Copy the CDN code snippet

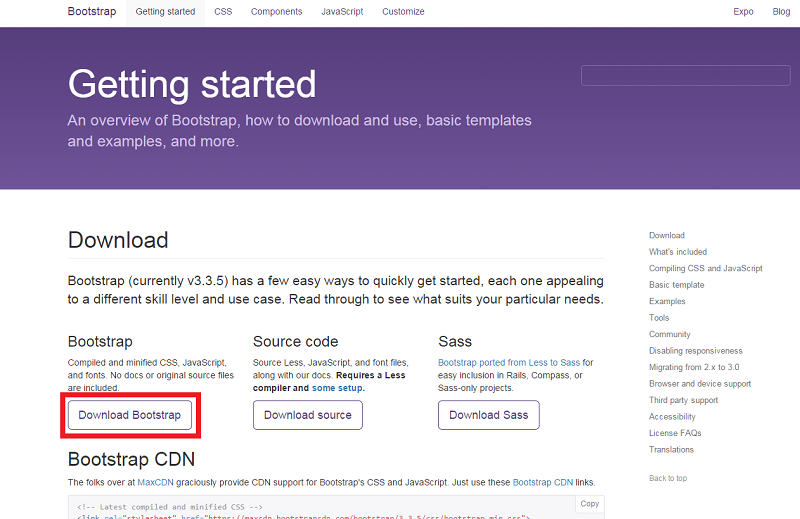click(590, 504)
